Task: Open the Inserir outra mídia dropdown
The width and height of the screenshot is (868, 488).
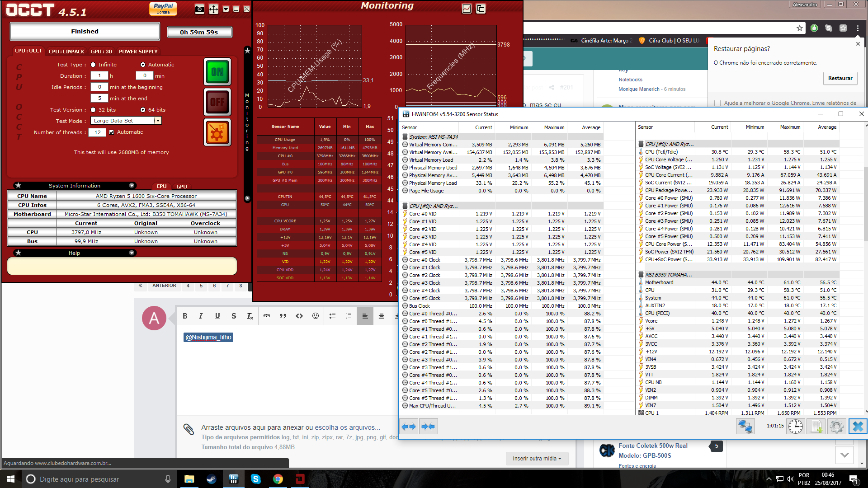Action: pyautogui.click(x=537, y=459)
